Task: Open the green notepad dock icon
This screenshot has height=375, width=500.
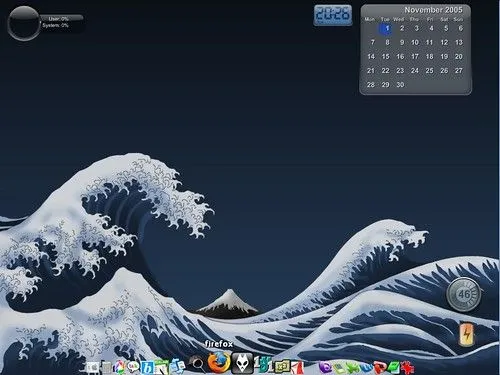Action: tap(162, 367)
